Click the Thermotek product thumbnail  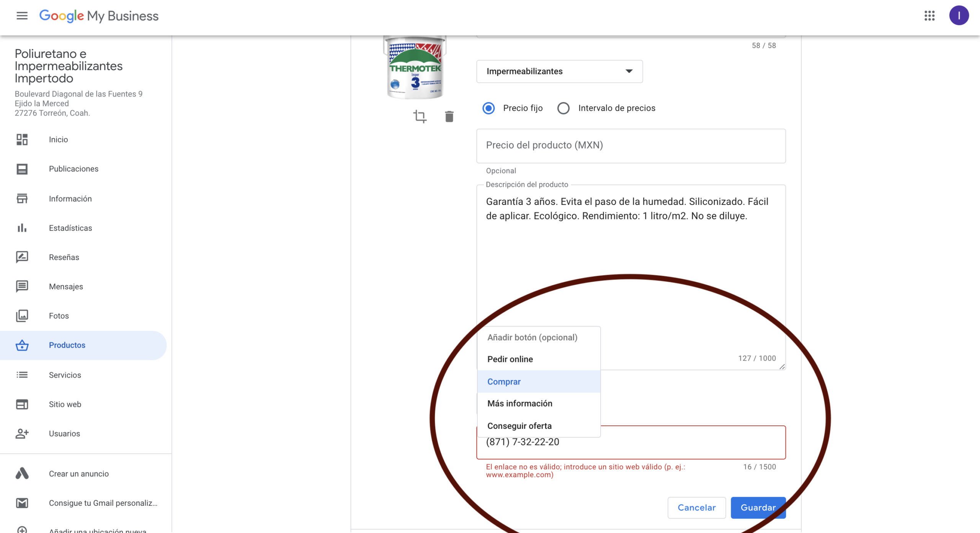415,68
